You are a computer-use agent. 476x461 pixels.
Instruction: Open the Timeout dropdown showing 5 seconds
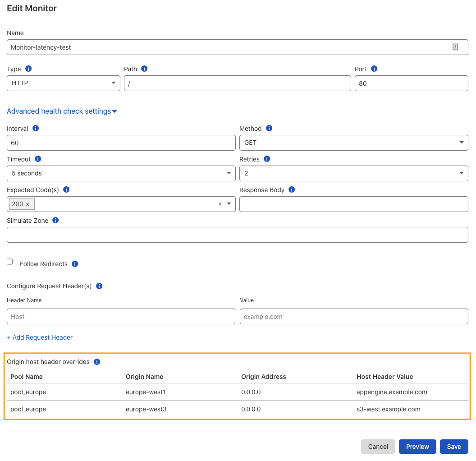pos(121,173)
